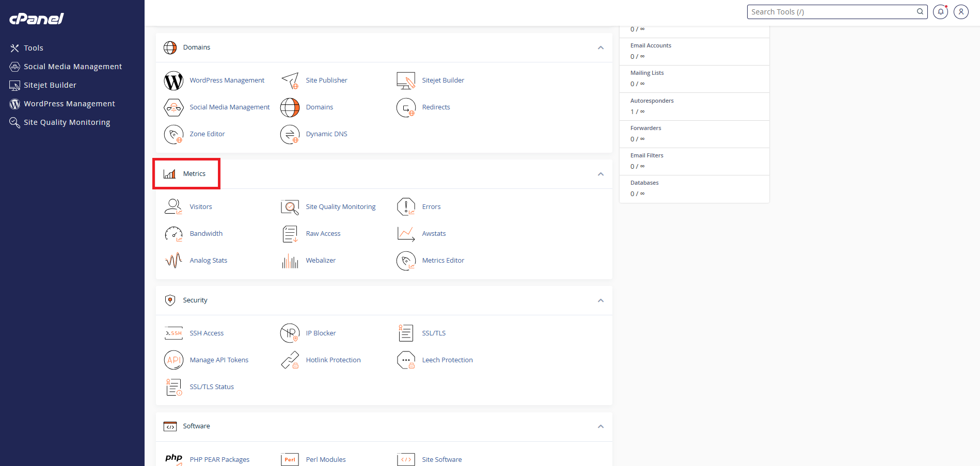Click the Webalizer bars icon
Screen dimensions: 980x466
click(x=290, y=261)
